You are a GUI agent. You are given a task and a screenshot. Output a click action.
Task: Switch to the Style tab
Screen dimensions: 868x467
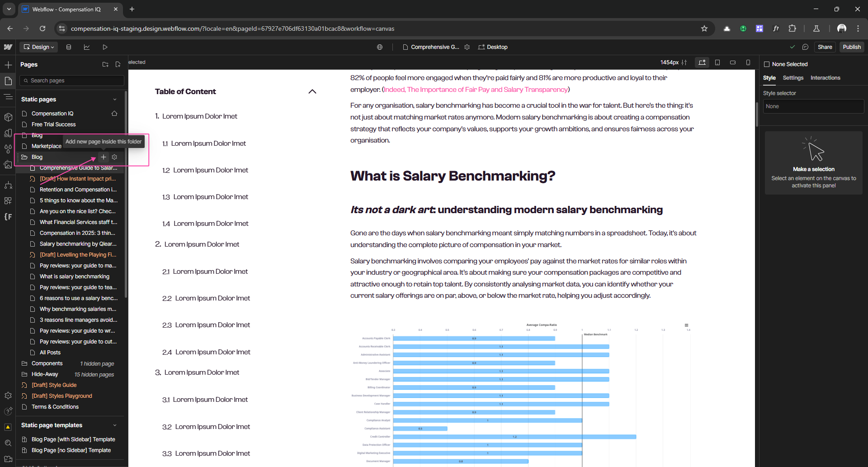coord(769,78)
